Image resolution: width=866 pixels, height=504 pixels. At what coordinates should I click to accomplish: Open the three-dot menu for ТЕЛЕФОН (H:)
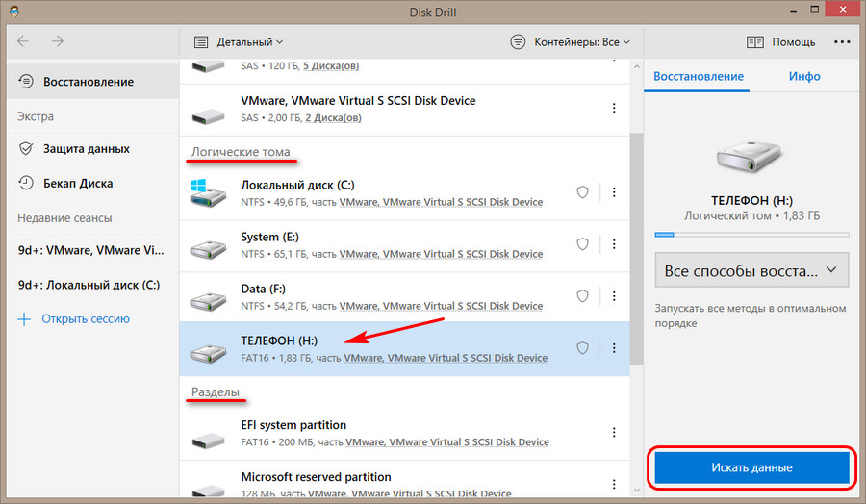(x=614, y=348)
